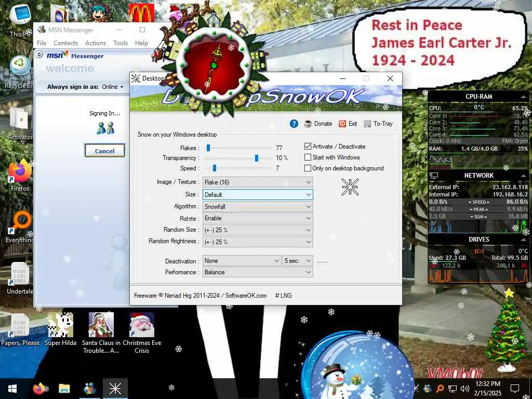Click the network tray icon
Viewport: 532px width, 399px height.
tap(453, 389)
